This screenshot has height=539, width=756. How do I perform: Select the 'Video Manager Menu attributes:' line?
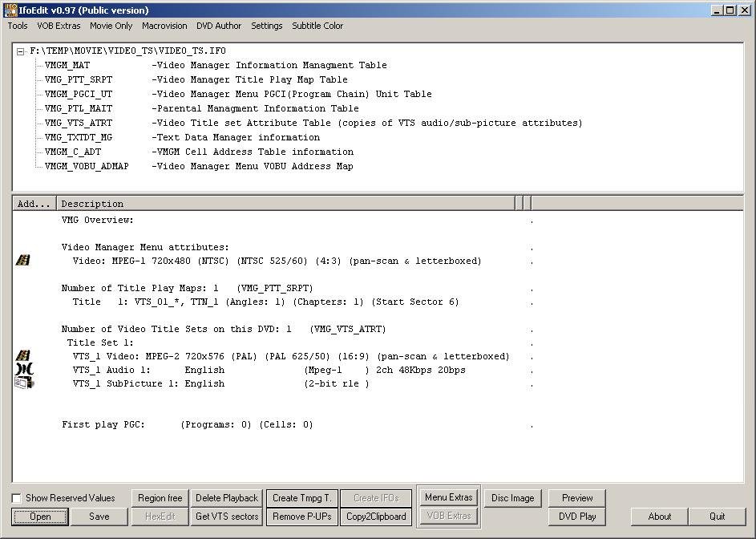[145, 247]
